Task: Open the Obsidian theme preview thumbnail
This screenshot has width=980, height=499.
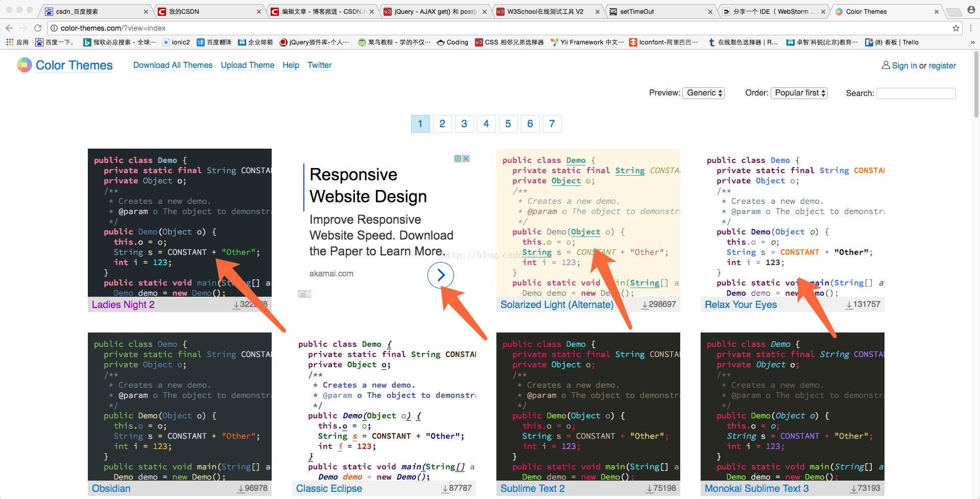Action: tap(179, 407)
